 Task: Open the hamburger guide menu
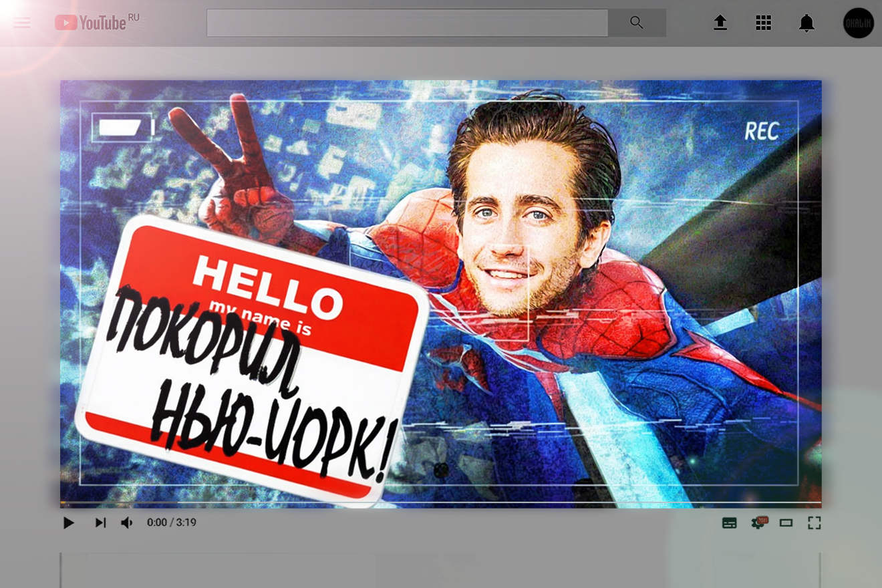click(22, 23)
